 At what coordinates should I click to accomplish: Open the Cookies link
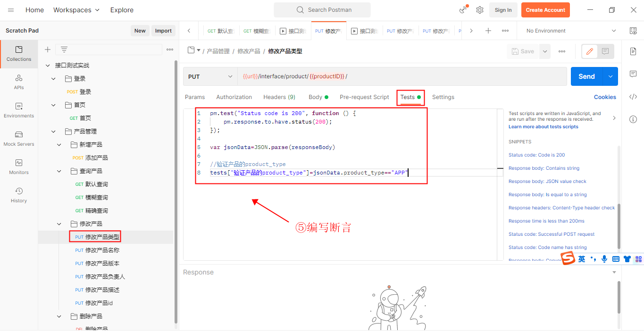click(x=605, y=97)
